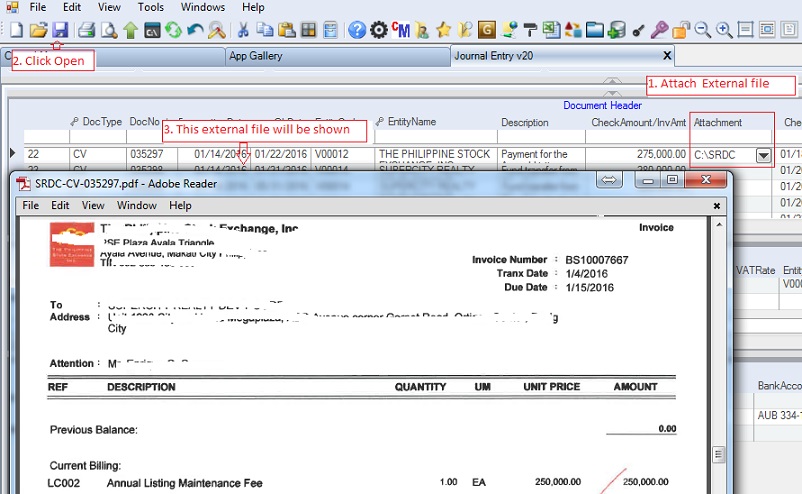Click the folder with user icon
Viewport: 802px width, 494px height.
(x=422, y=30)
